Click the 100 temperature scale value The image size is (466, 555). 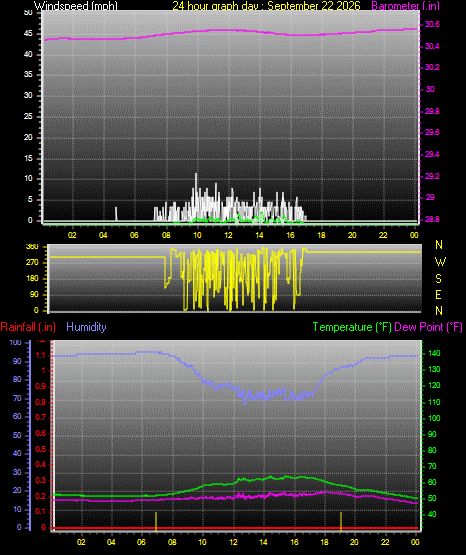434,418
